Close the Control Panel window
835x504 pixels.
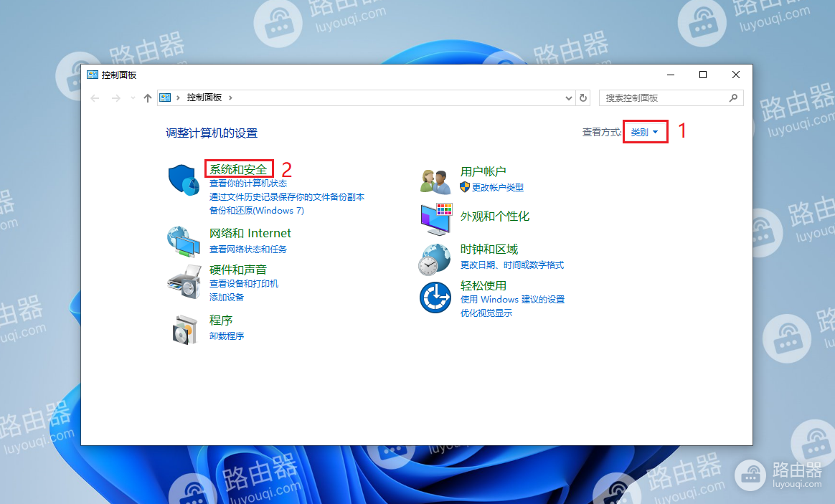click(x=736, y=75)
